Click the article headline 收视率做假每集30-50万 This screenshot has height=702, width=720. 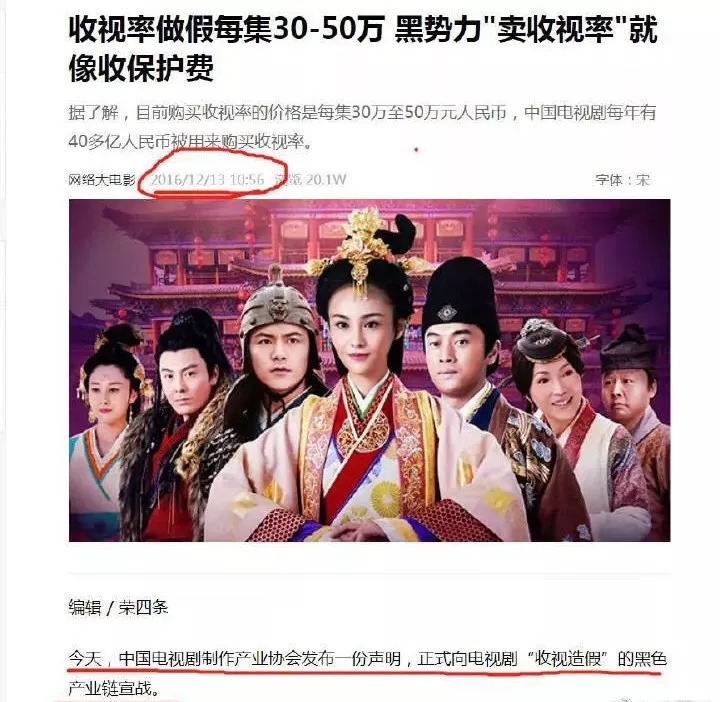(227, 29)
